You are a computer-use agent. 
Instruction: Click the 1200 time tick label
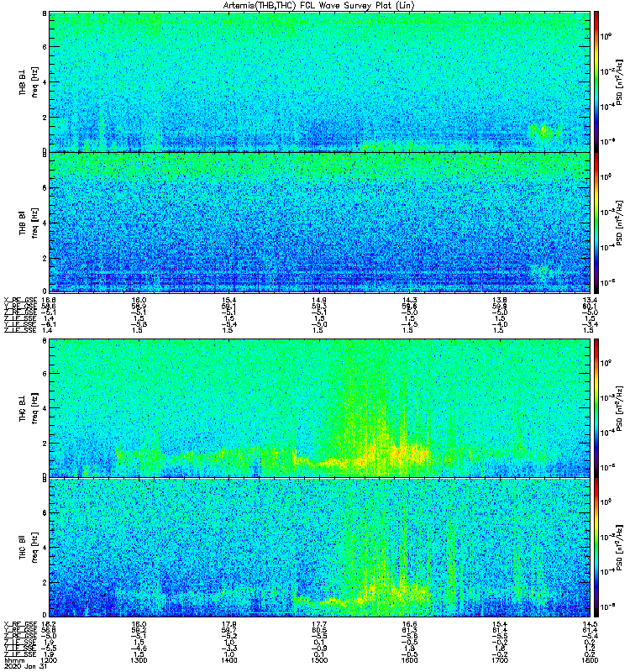click(49, 660)
